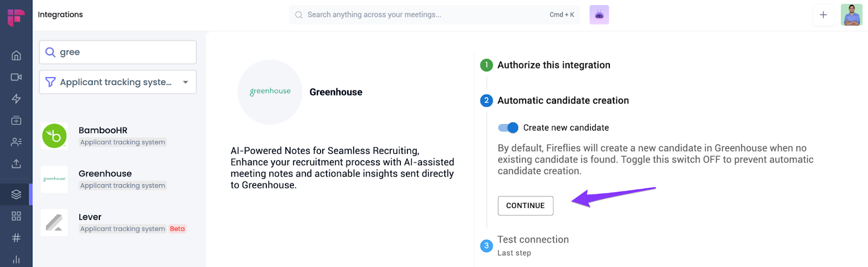Open the Apps grid icon
Image resolution: width=868 pixels, height=267 pixels.
pyautogui.click(x=16, y=216)
